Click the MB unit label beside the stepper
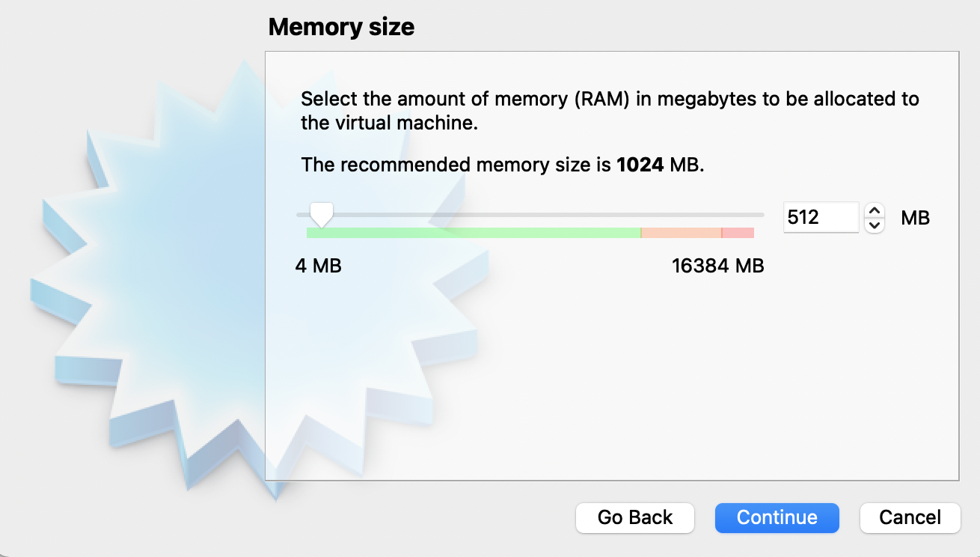The image size is (980, 557). tap(916, 218)
